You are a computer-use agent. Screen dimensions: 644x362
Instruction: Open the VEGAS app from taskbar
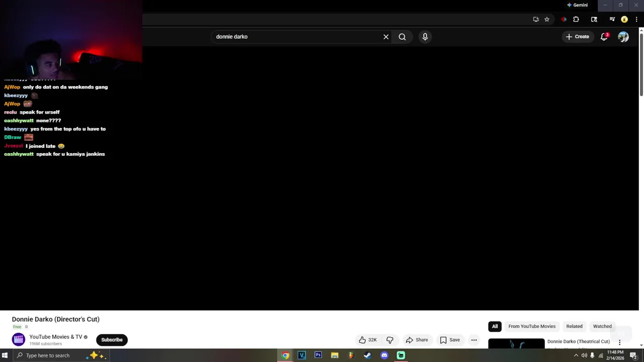tap(302, 355)
